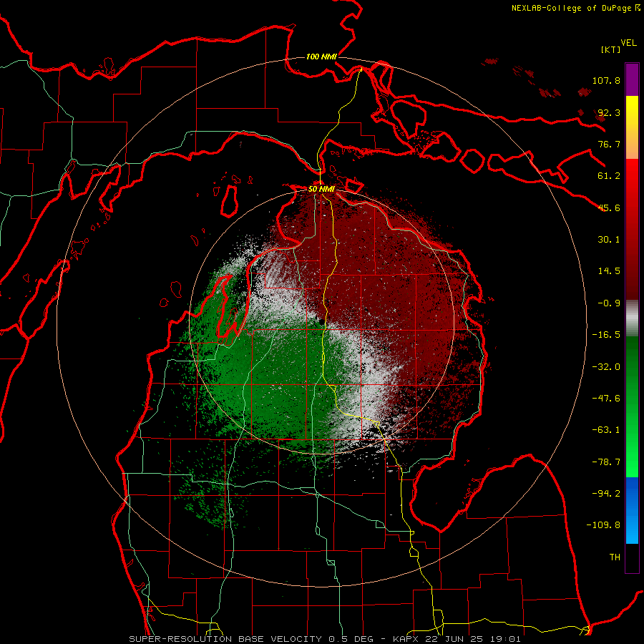
Task: Click the 50 NMI range ring label
Action: click(x=321, y=189)
